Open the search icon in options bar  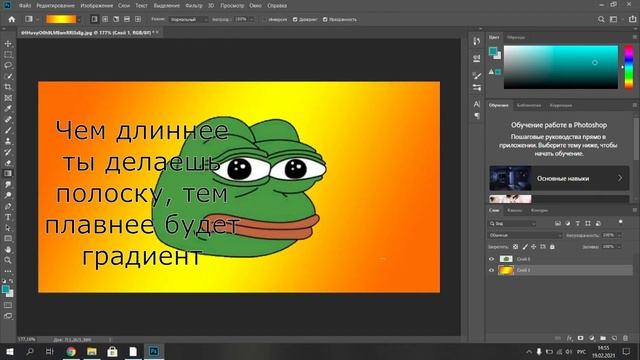pyautogui.click(x=601, y=19)
